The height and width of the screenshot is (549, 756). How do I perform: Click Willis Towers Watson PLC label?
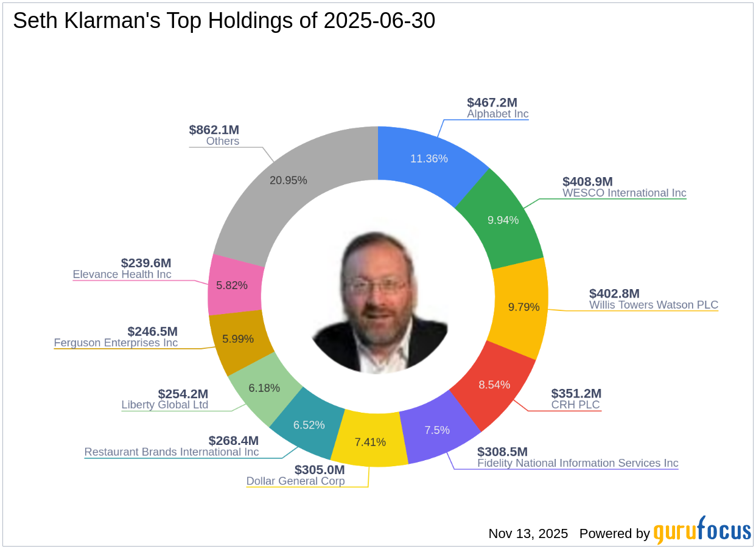653,305
